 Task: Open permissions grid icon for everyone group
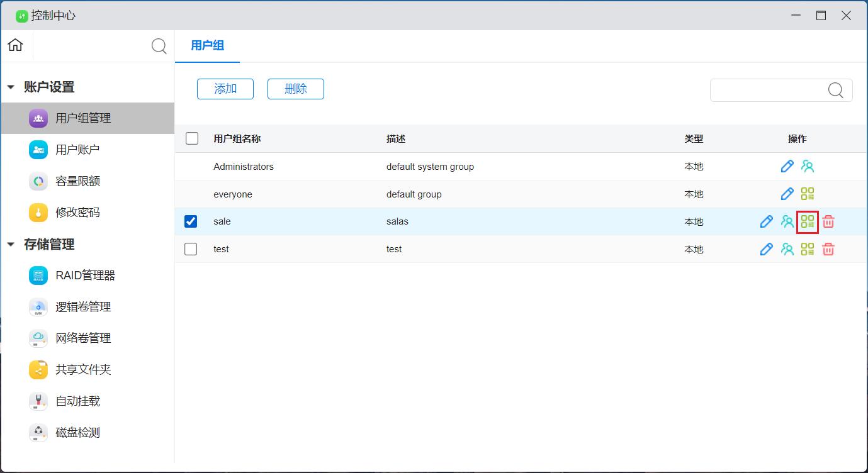tap(808, 194)
